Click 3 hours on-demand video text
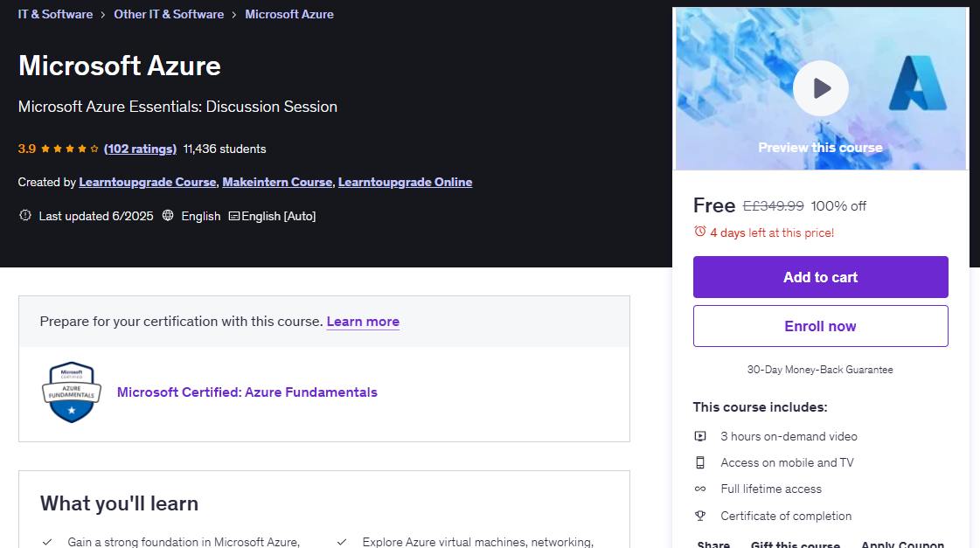This screenshot has width=980, height=548. click(x=789, y=436)
